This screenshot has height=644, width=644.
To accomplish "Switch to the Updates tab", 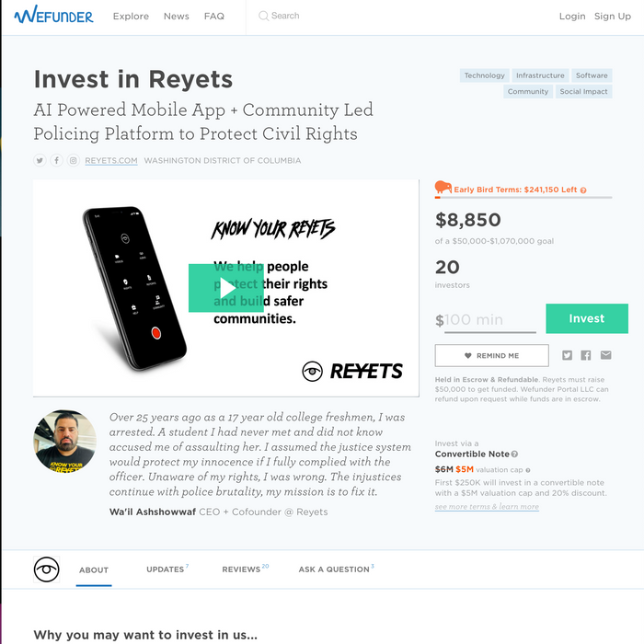I will pos(167,569).
